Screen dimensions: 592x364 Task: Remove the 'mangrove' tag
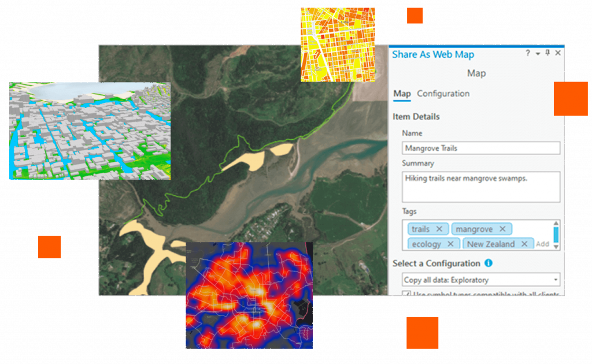click(502, 229)
